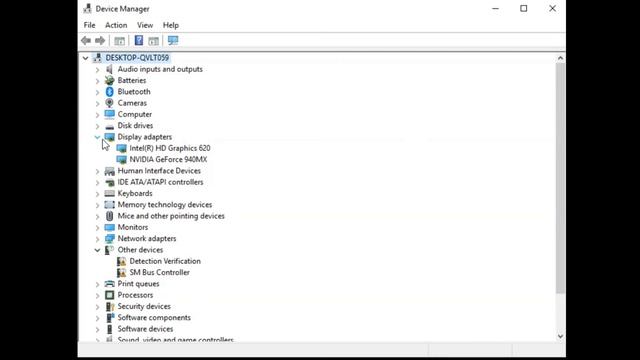Image resolution: width=640 pixels, height=360 pixels.
Task: Select the Security devices label
Action: pos(144,307)
